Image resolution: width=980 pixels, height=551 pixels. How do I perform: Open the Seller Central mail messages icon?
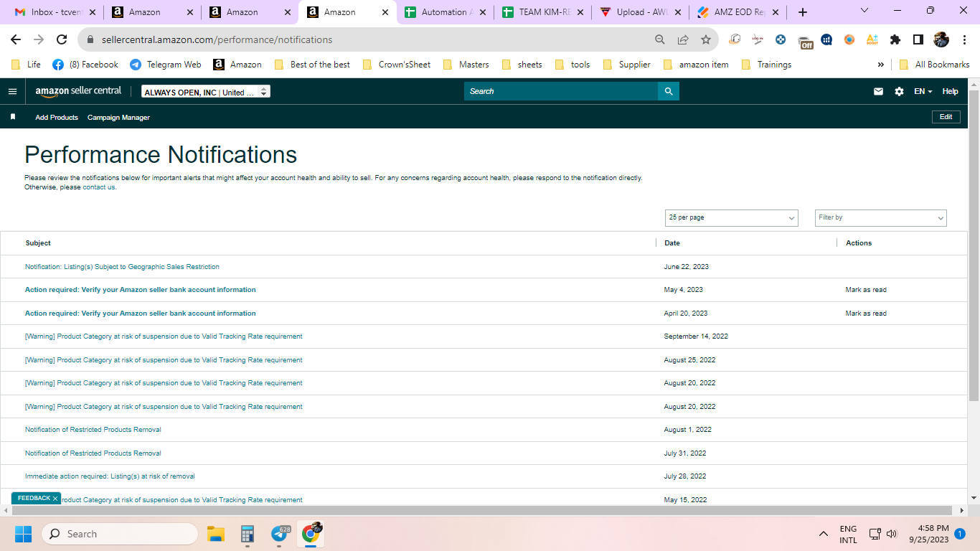coord(878,92)
